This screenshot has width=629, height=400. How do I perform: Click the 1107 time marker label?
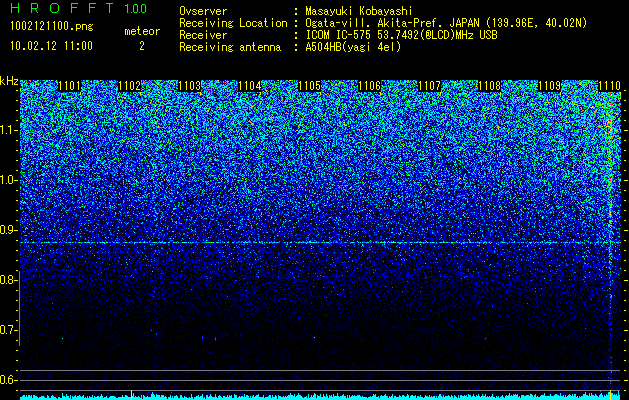click(429, 86)
